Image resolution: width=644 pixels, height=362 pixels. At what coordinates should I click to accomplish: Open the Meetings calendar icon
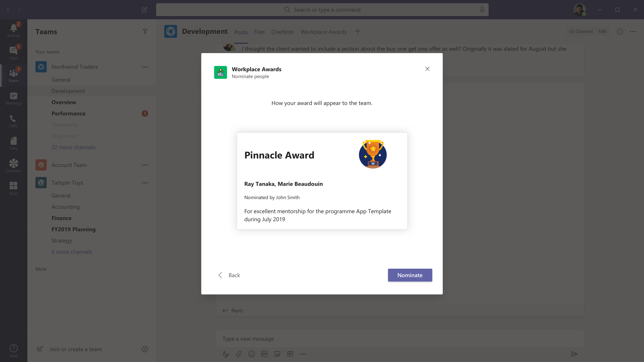pyautogui.click(x=13, y=98)
